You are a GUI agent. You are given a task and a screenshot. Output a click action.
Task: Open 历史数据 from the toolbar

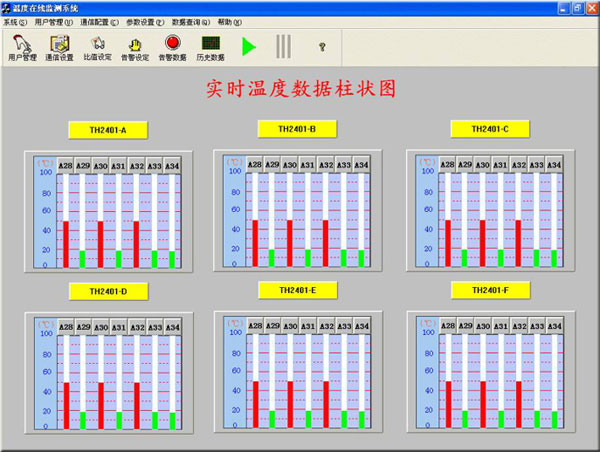[210, 47]
